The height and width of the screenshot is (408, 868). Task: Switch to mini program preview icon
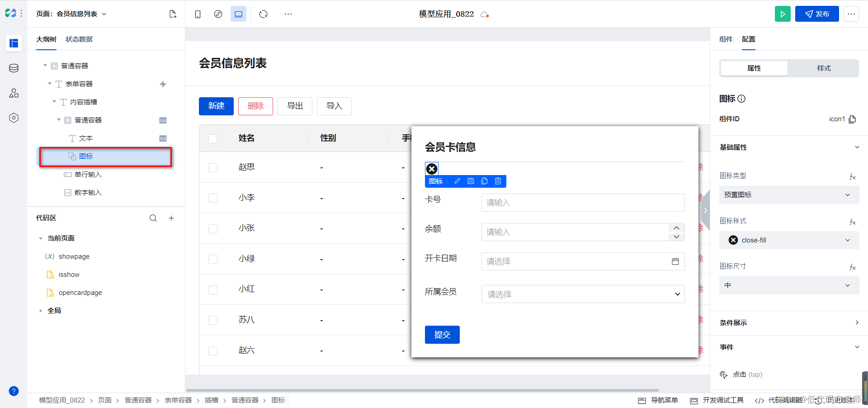click(218, 14)
